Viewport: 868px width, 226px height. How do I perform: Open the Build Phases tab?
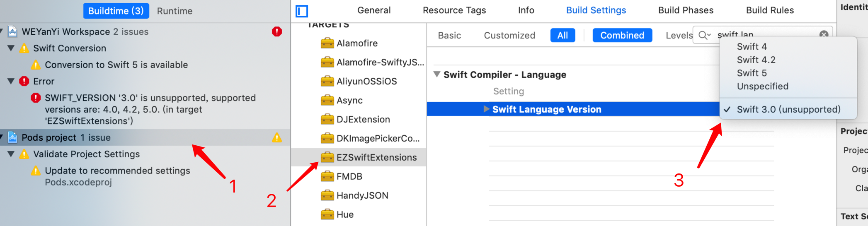686,10
